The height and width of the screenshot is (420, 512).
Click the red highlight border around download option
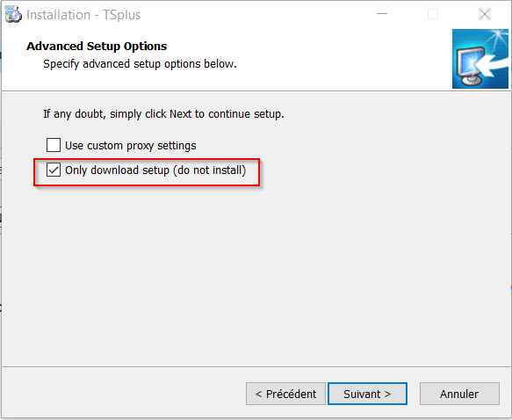point(147,159)
